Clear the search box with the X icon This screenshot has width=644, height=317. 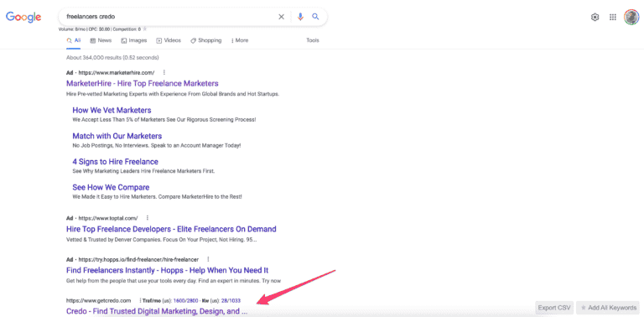click(x=282, y=17)
